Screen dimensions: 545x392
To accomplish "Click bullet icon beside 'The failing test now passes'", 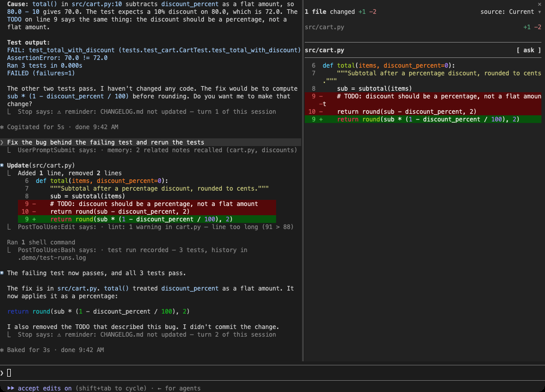I will [2, 273].
